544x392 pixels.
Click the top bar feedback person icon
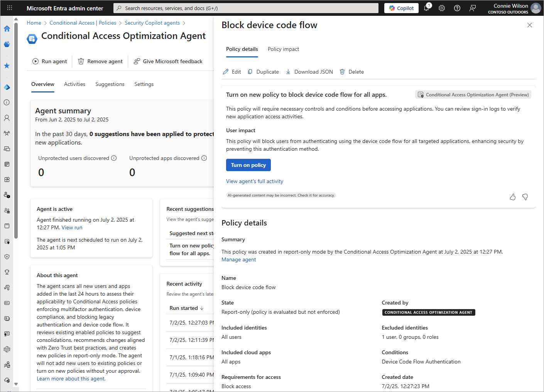(473, 8)
